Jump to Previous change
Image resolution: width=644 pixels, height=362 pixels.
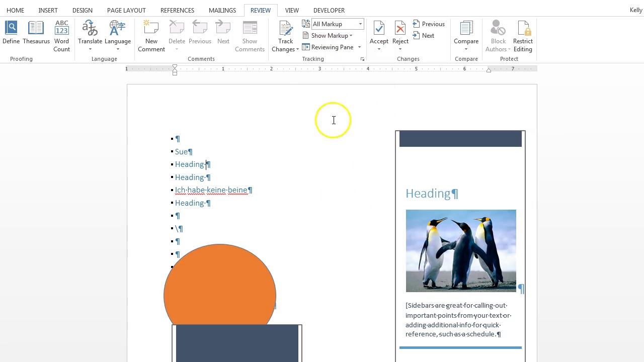tap(429, 24)
